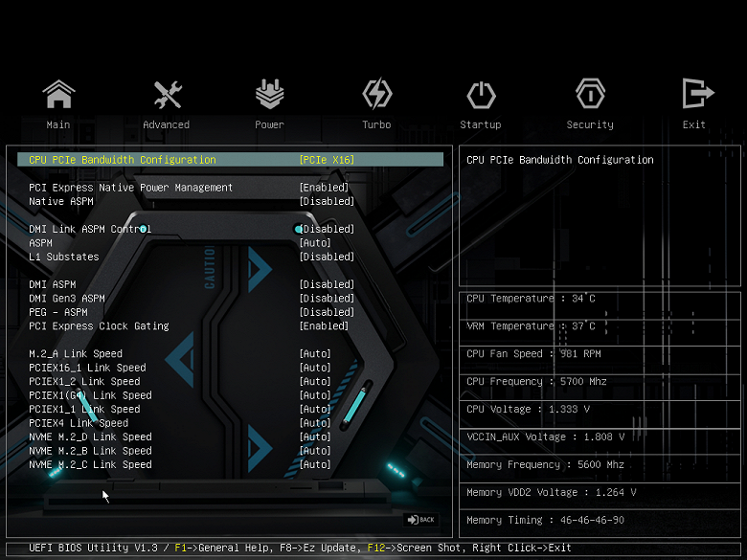Click the CPU Temperature : 34°C reading
The width and height of the screenshot is (747, 560).
tap(531, 299)
